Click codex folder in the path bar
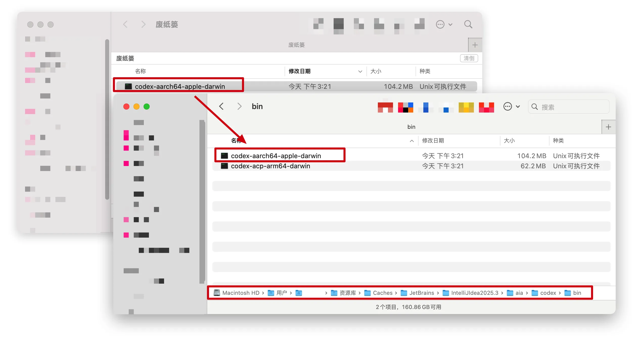Screen dimensions: 644x352 click(x=544, y=293)
